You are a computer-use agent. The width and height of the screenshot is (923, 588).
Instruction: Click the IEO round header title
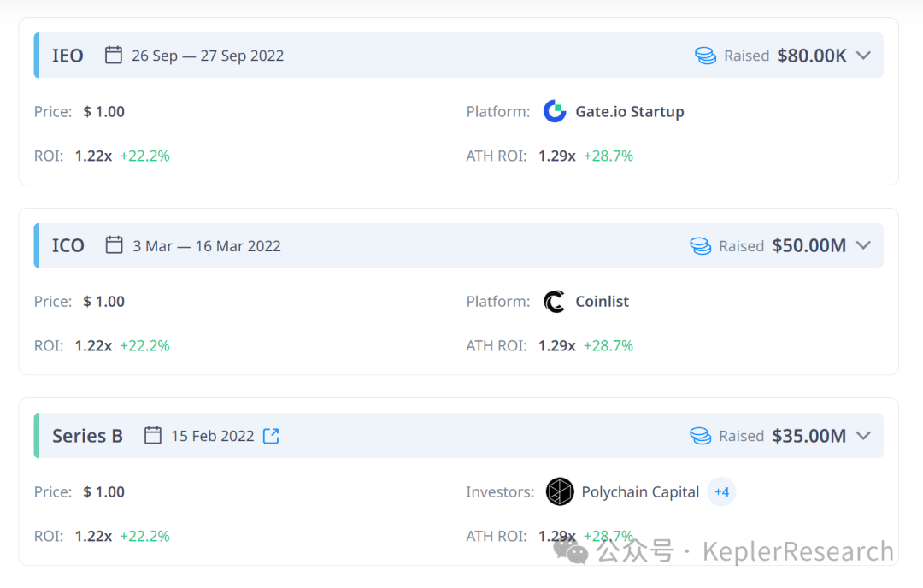(x=68, y=56)
